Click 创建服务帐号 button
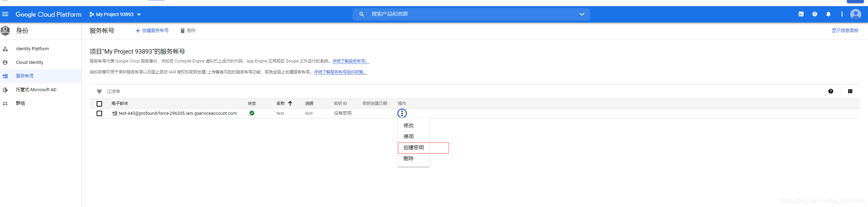This screenshot has height=207, width=868. (x=152, y=31)
